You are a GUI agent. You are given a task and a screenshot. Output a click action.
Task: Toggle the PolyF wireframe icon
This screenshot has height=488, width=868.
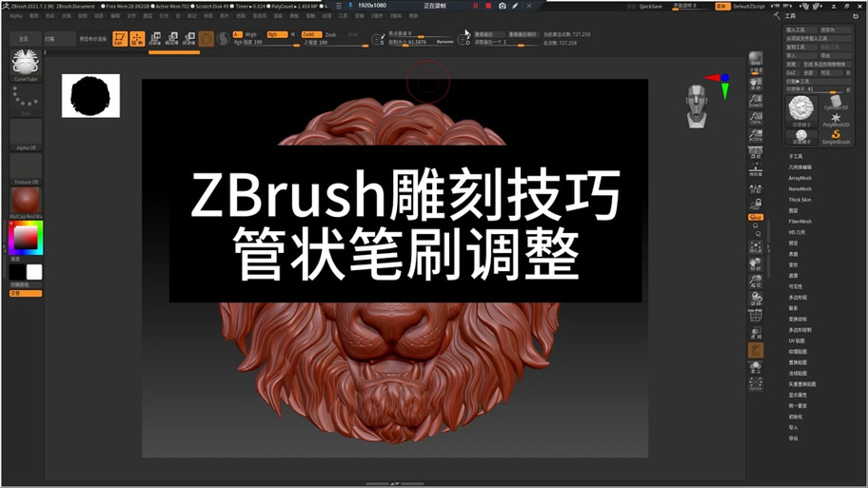[x=756, y=316]
